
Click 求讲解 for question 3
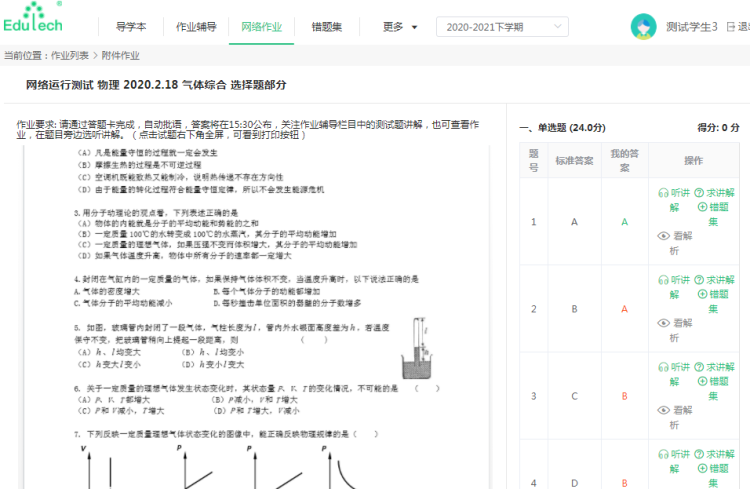click(x=714, y=367)
